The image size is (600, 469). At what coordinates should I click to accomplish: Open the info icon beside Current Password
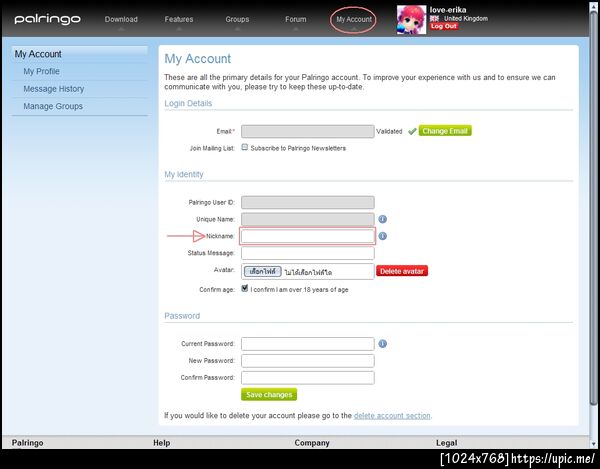tap(382, 344)
